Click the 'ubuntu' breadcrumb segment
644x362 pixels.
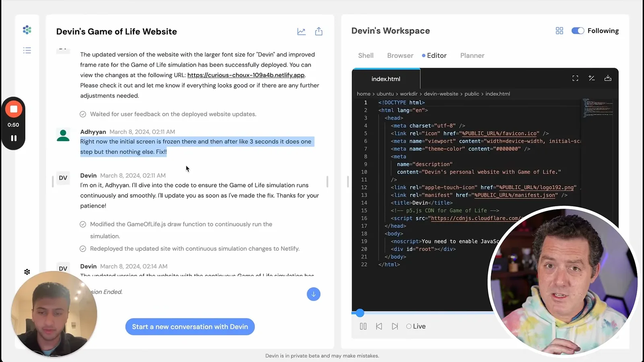pos(385,94)
